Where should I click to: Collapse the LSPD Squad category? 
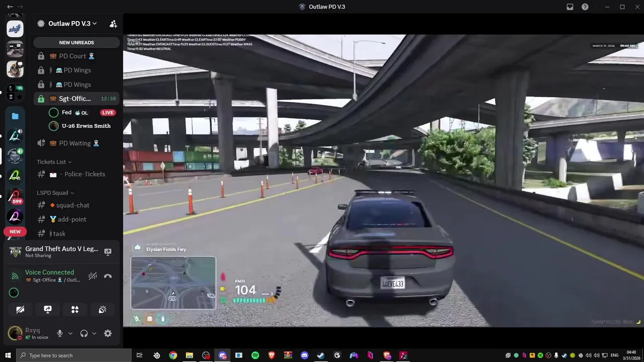pos(55,193)
